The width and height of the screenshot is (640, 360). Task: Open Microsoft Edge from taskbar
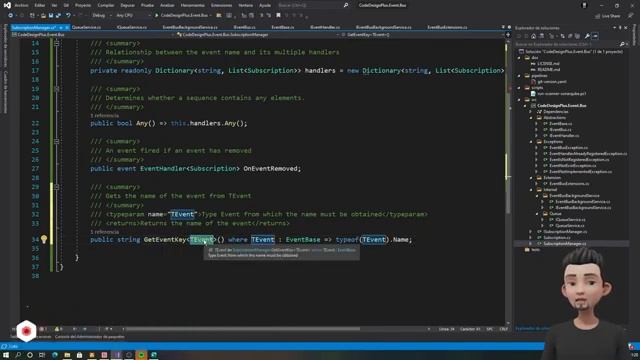point(55,355)
